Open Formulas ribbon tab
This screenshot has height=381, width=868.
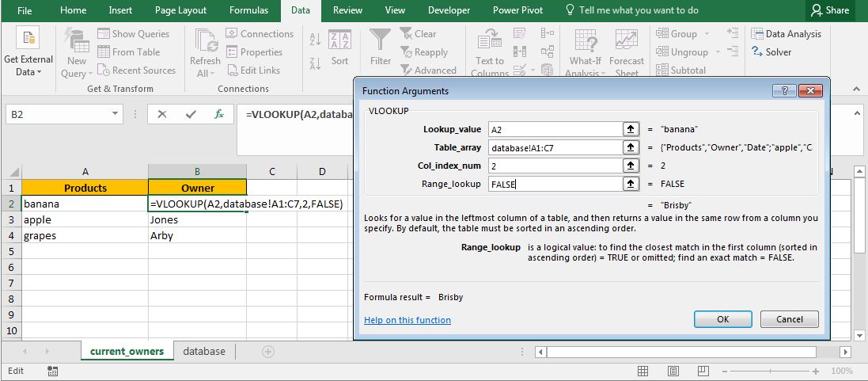[x=248, y=10]
